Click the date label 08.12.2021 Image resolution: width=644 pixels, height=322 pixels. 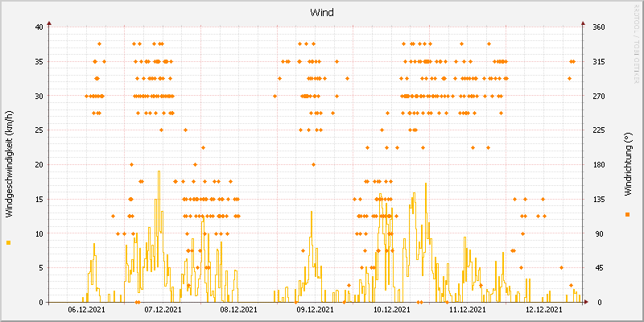coord(239,310)
